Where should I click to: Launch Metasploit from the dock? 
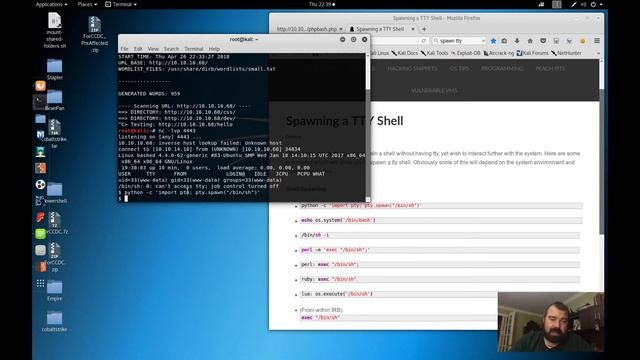pos(40,135)
